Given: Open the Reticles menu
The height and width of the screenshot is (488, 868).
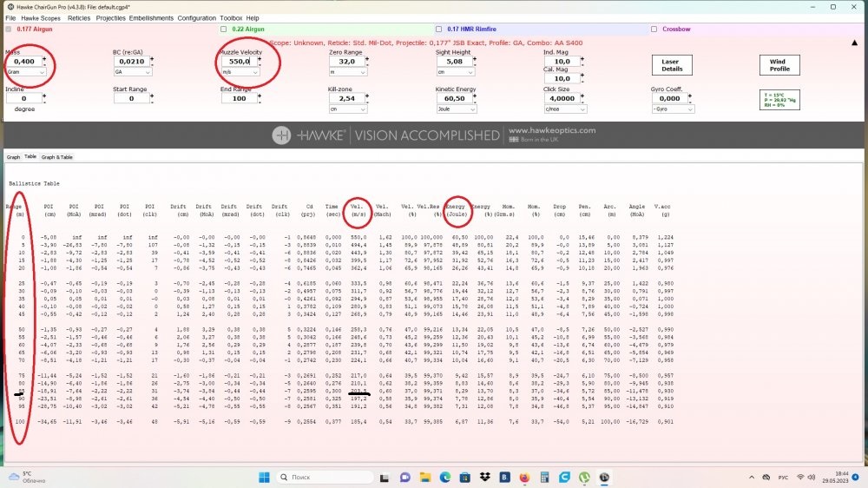Looking at the screenshot, I should (x=79, y=17).
